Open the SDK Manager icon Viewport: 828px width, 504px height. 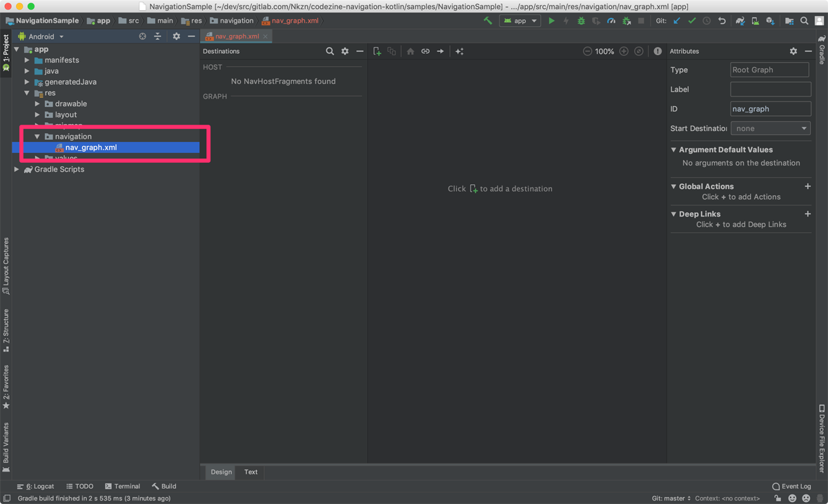(771, 21)
